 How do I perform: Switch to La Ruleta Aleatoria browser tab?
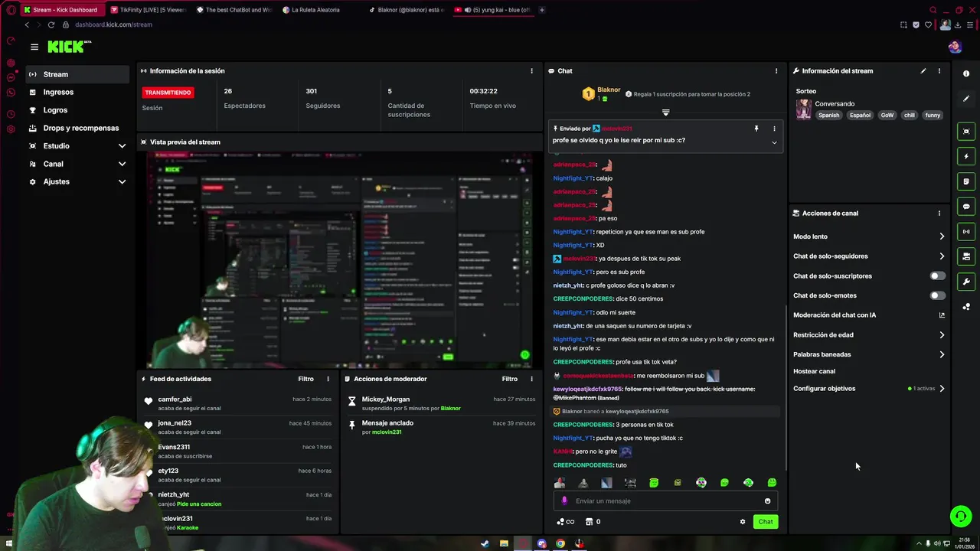(x=315, y=10)
